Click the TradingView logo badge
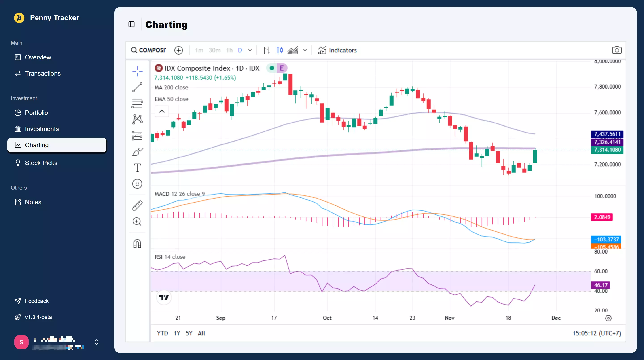Viewport: 644px width, 360px height. pos(164,297)
